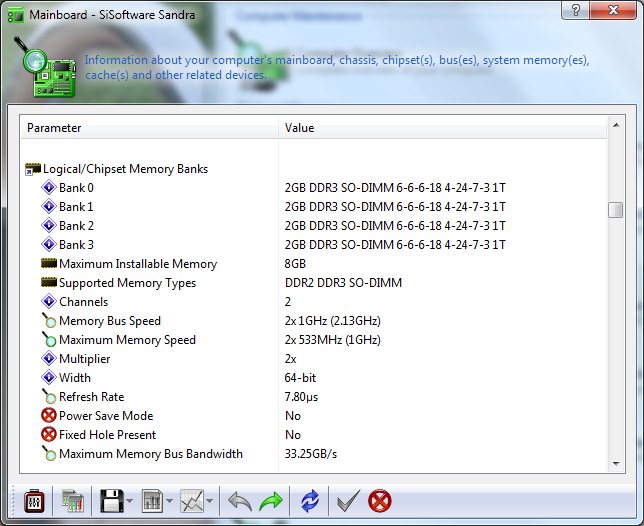The height and width of the screenshot is (526, 644).
Task: Click the gray back arrow icon
Action: click(x=239, y=501)
